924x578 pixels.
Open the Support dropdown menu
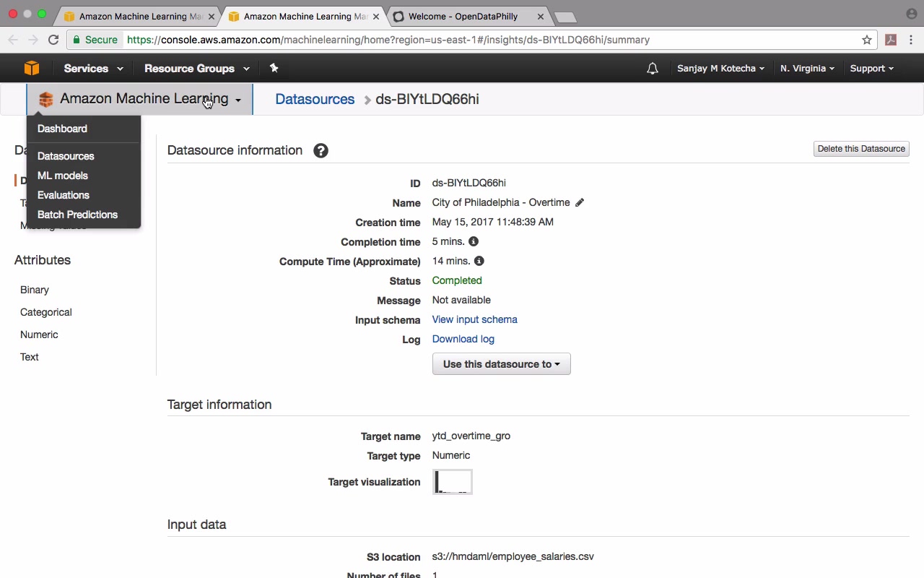point(871,69)
